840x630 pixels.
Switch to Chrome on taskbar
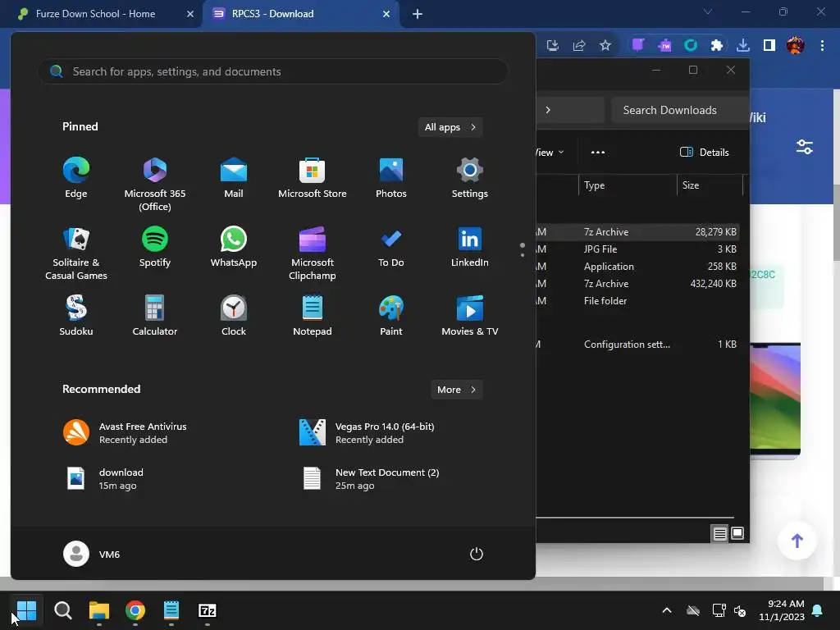coord(135,610)
